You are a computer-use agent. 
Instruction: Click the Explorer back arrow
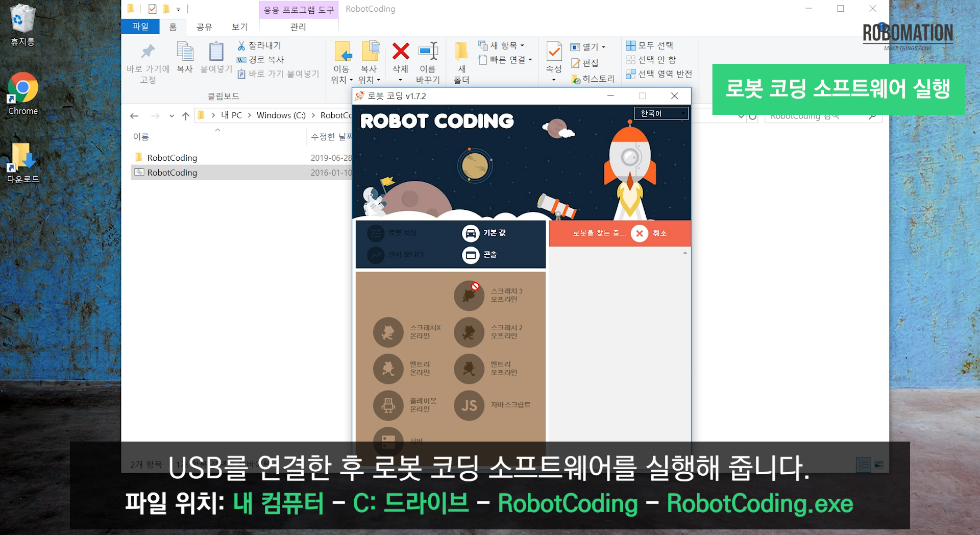(134, 116)
